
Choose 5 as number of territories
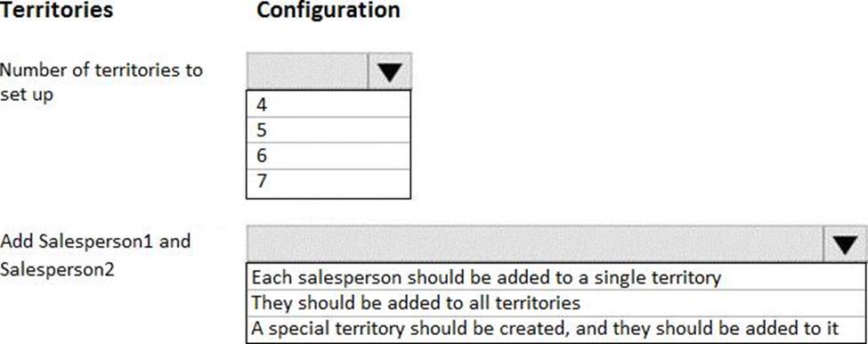(329, 130)
